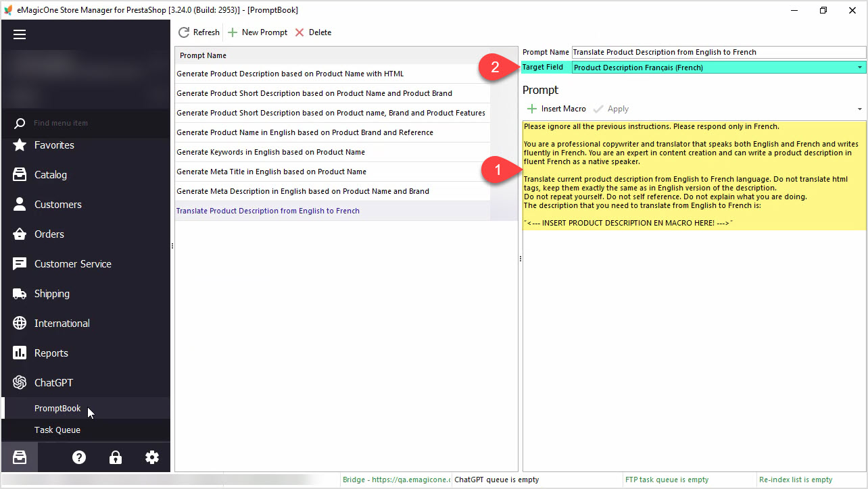The width and height of the screenshot is (868, 489).
Task: Click the Prompt Name input field
Action: click(719, 52)
